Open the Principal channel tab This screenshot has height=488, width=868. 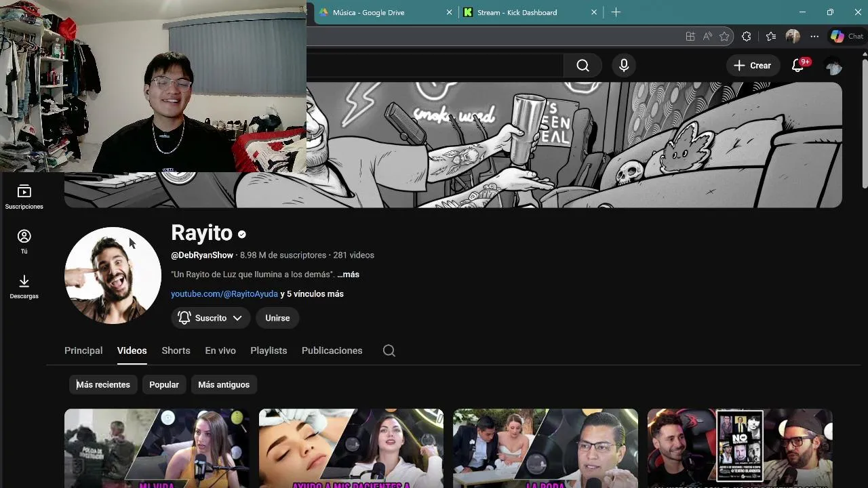[83, 350]
